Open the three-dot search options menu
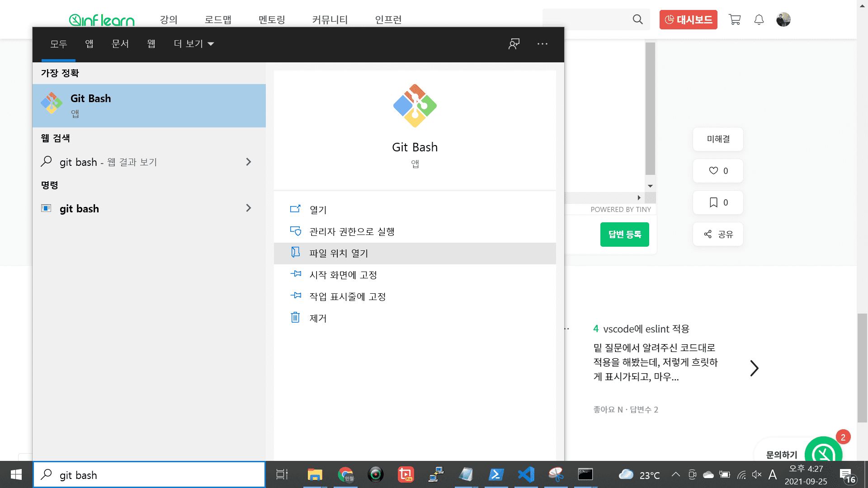The height and width of the screenshot is (488, 868). (x=542, y=44)
